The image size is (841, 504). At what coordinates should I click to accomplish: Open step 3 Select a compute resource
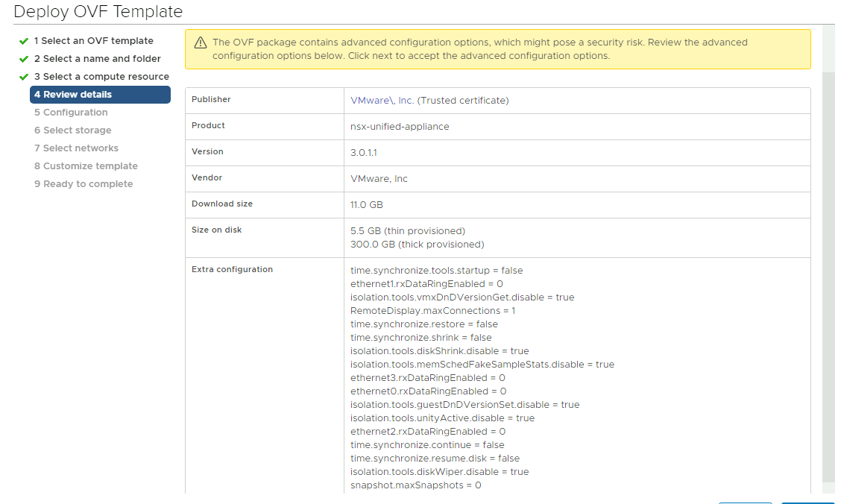[x=101, y=77]
